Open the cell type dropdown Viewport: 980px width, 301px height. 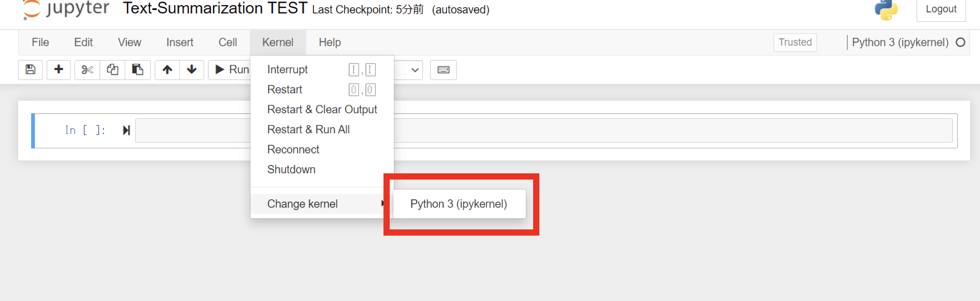(408, 70)
